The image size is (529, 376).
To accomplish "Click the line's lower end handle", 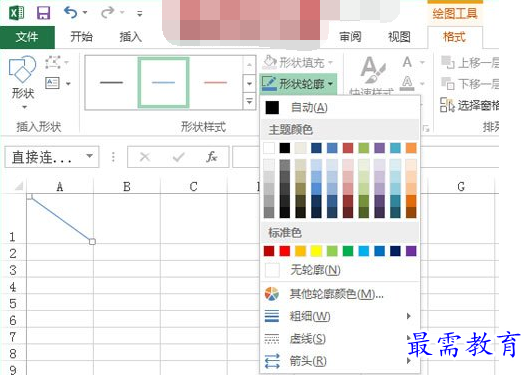I will pos(92,242).
